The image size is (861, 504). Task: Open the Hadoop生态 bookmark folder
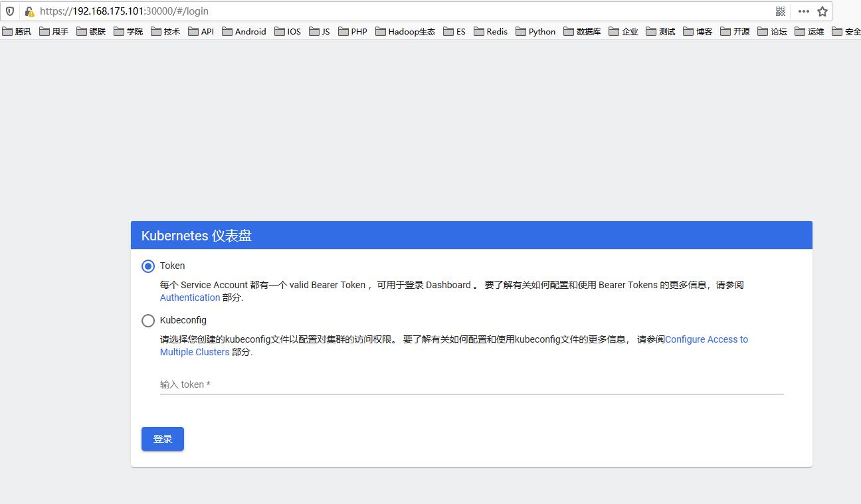pos(405,31)
